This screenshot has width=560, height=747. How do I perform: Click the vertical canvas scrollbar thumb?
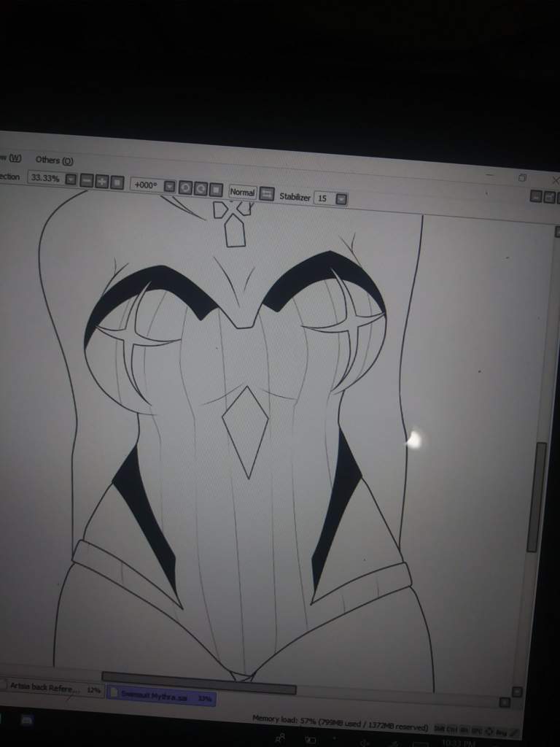pos(541,496)
